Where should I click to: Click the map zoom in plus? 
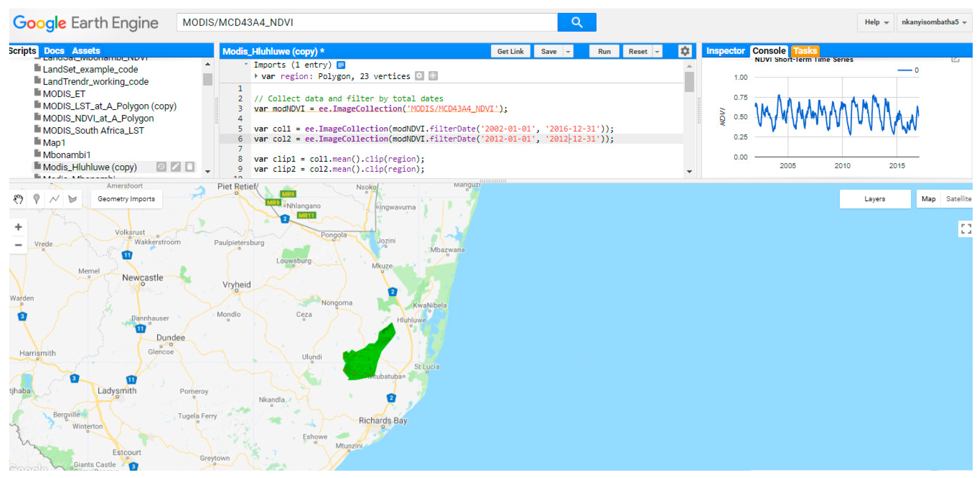tap(18, 227)
